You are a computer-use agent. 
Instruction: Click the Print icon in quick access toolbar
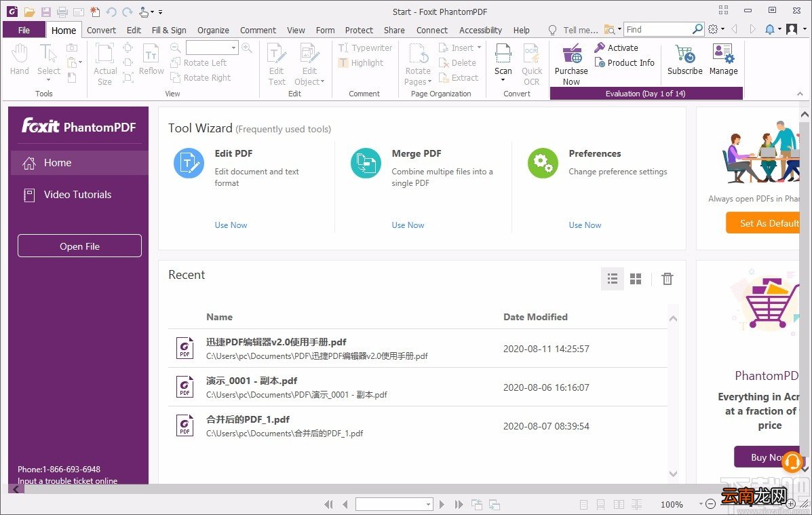point(62,12)
